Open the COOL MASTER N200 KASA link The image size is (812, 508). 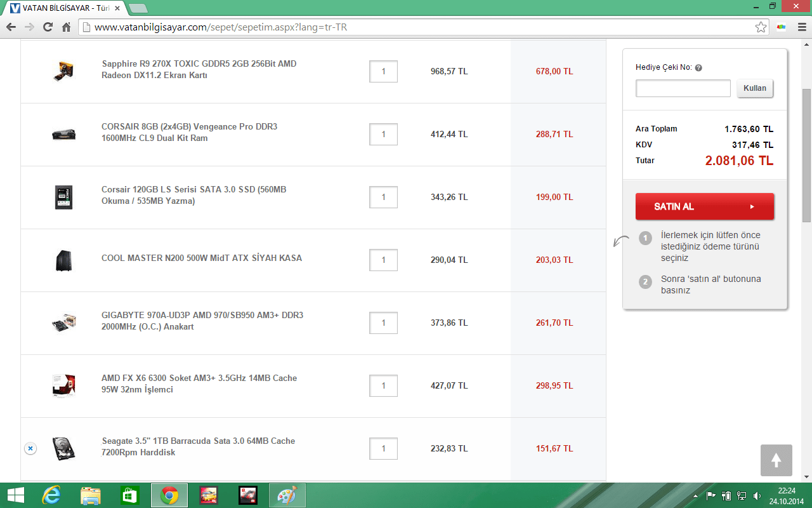[x=202, y=258]
